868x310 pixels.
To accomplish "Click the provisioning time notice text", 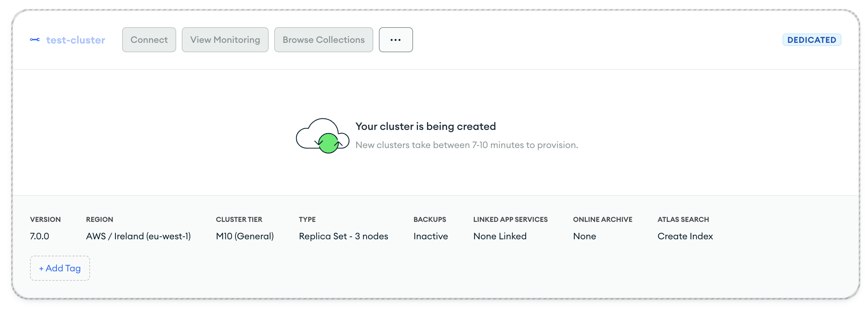I will coord(466,145).
